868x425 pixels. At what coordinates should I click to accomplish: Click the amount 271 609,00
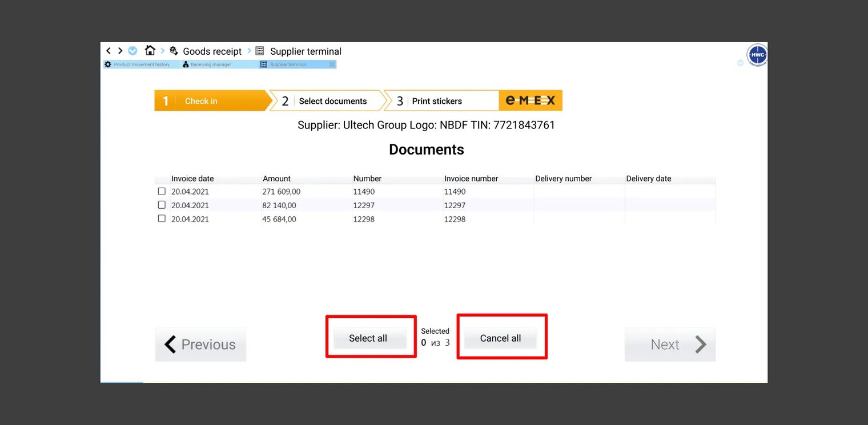pos(282,192)
